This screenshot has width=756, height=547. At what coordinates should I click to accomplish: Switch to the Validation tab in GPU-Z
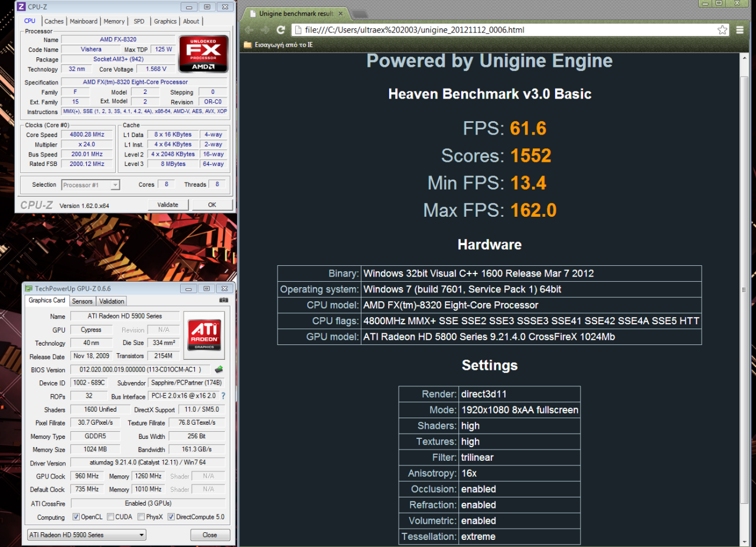tap(112, 301)
